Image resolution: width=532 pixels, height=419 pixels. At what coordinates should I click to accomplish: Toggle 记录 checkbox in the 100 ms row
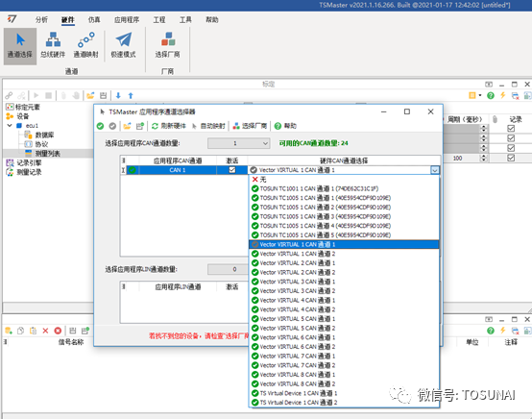point(511,158)
